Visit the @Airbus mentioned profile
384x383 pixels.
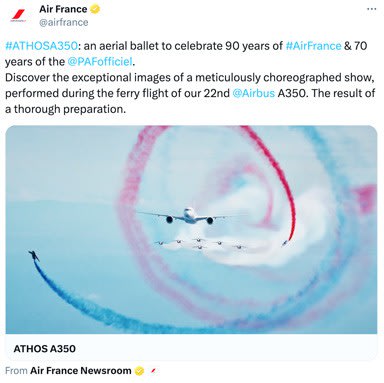[253, 93]
